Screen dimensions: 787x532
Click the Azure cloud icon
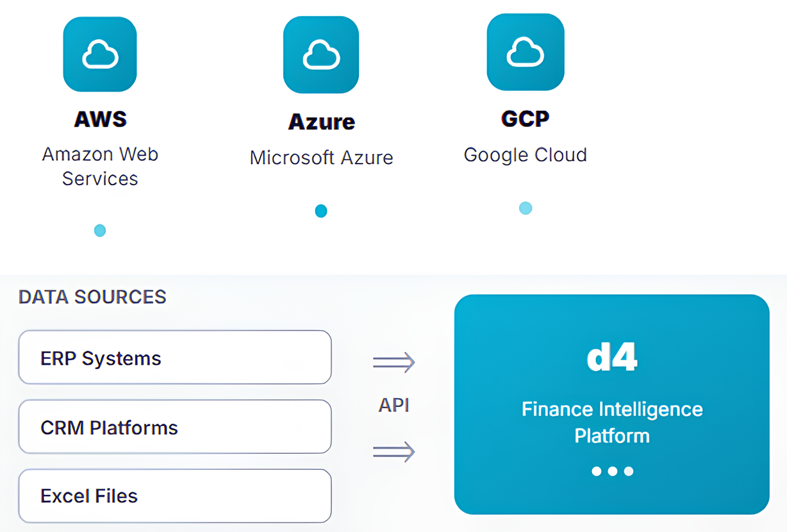(321, 54)
